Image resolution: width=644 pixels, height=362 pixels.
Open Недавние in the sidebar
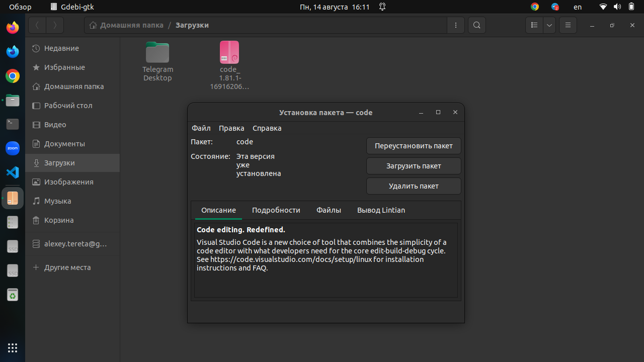coord(72,48)
